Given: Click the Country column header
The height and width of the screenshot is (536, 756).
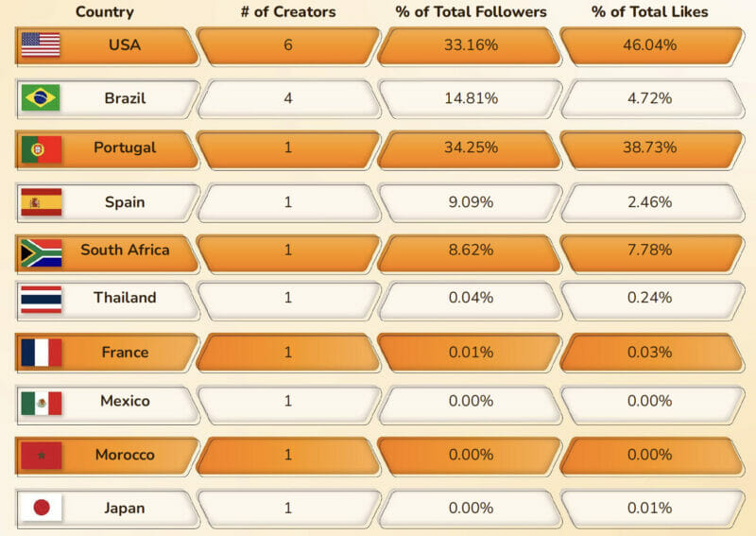Looking at the screenshot, I should (104, 12).
